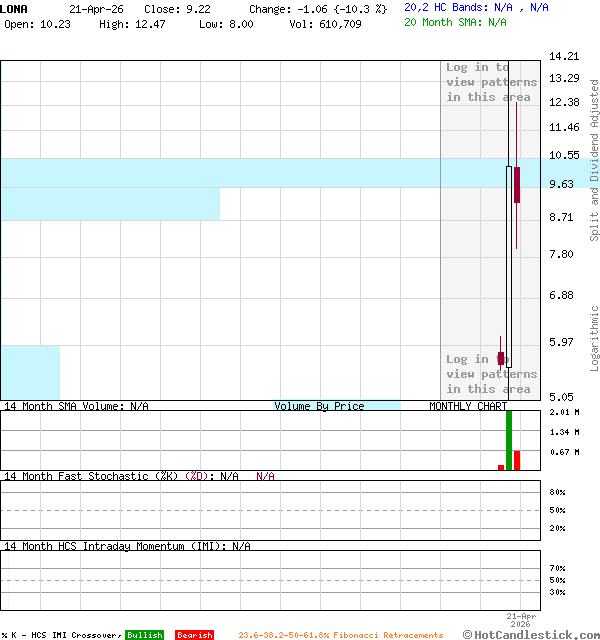
Task: Click the LONA ticker symbol
Action: click(15, 8)
